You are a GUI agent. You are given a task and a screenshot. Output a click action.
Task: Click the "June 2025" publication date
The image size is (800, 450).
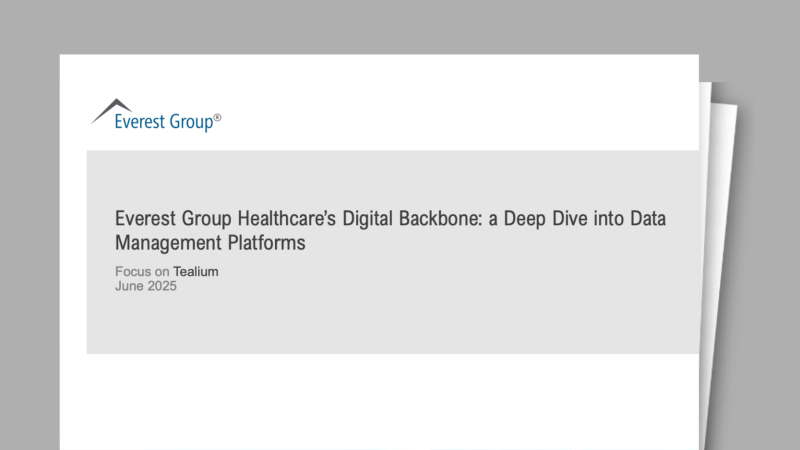146,286
